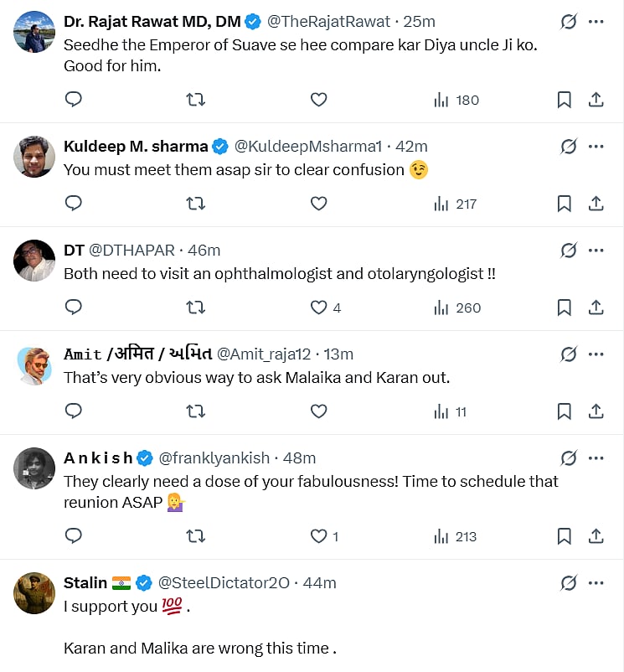Like Ankish's fabulousness tweet
This screenshot has height=672, width=624.
point(318,536)
